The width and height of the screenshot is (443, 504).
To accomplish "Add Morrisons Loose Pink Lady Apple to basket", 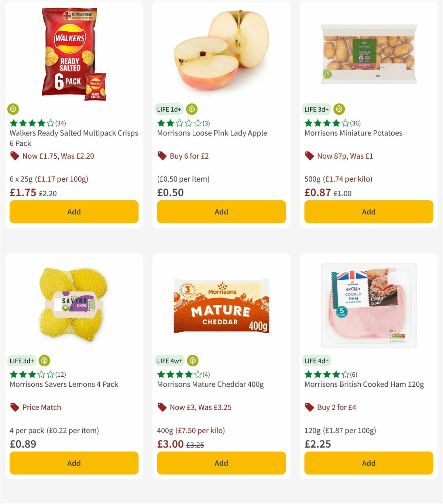I will point(221,212).
